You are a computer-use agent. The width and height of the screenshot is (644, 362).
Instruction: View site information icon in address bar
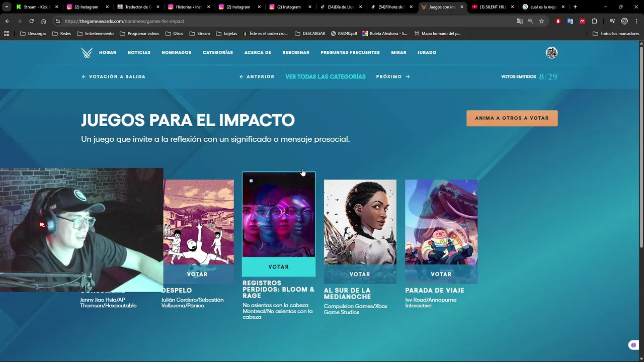58,21
